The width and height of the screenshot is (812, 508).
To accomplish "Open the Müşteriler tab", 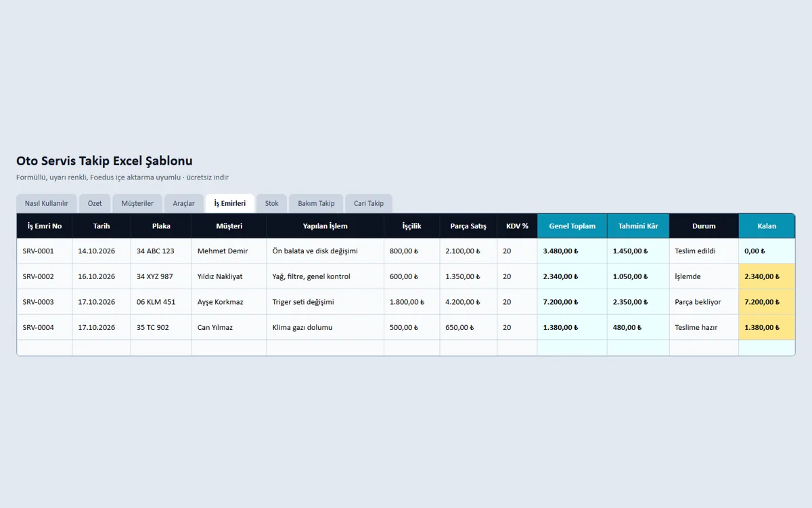I will pyautogui.click(x=137, y=203).
